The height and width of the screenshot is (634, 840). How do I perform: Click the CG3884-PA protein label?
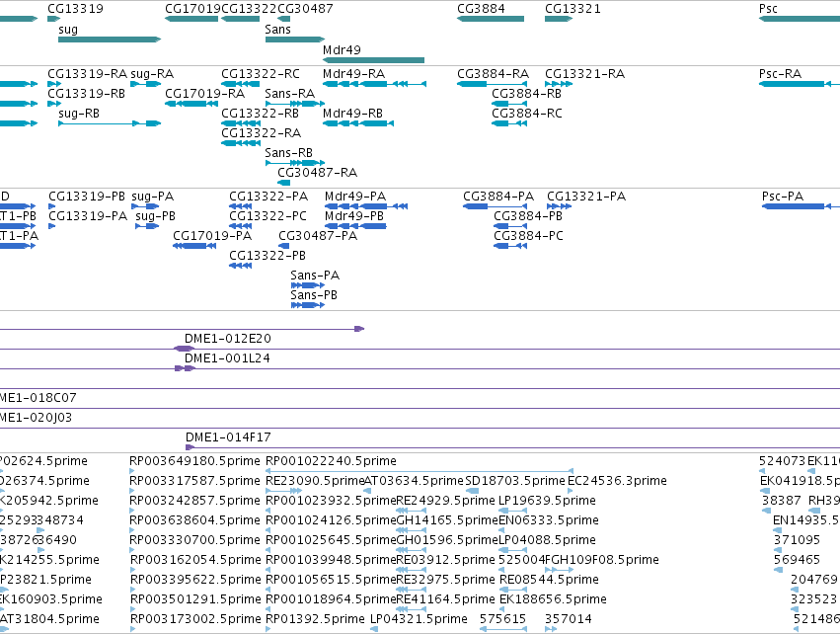pyautogui.click(x=498, y=197)
